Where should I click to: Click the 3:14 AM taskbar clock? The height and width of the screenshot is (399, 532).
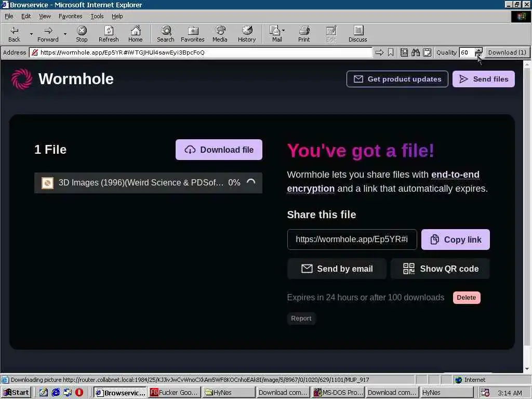click(x=510, y=393)
